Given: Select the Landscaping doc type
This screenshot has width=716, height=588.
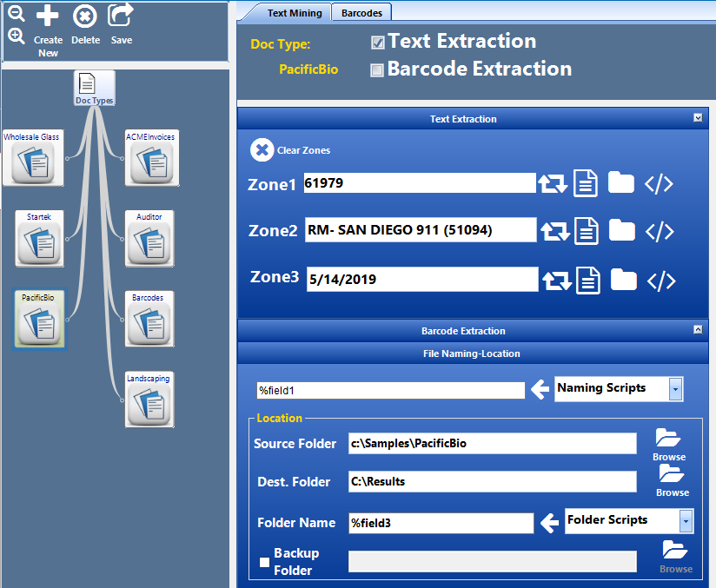Looking at the screenshot, I should [x=149, y=400].
